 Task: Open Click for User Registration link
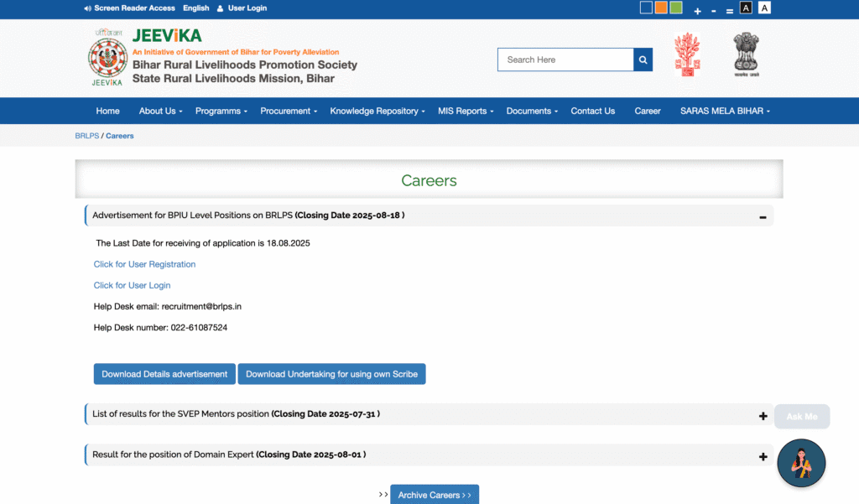[144, 264]
